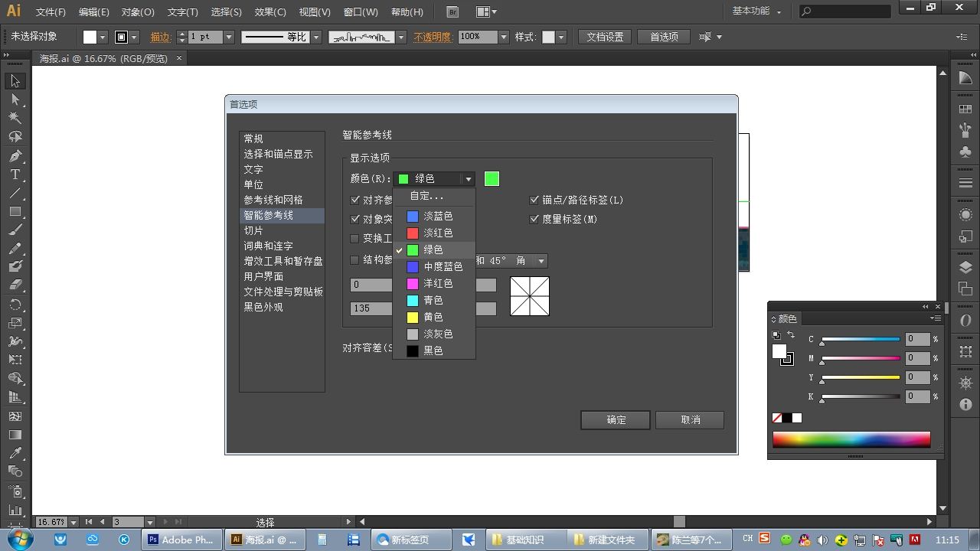Switch to Adobe Photoshop in taskbar

[x=182, y=540]
